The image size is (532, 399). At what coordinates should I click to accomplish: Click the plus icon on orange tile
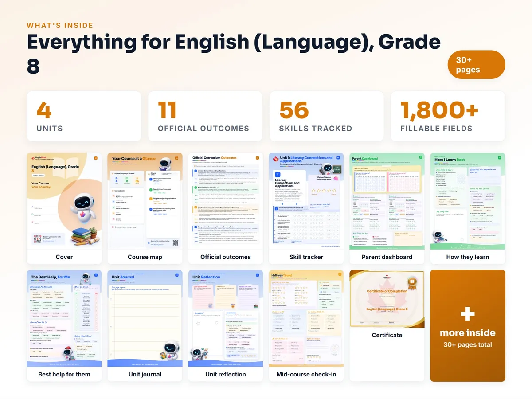point(468,314)
